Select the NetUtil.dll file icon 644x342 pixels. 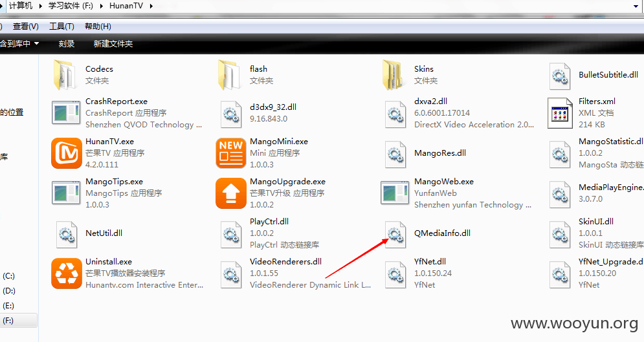67,235
